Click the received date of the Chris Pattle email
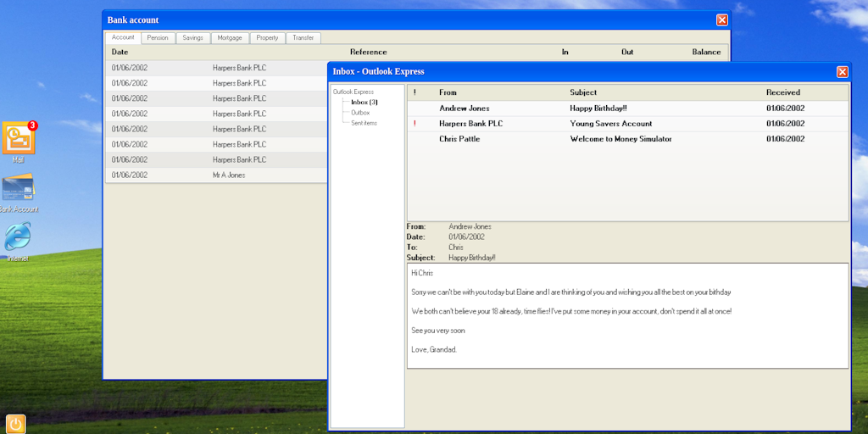Image resolution: width=868 pixels, height=434 pixels. (786, 139)
